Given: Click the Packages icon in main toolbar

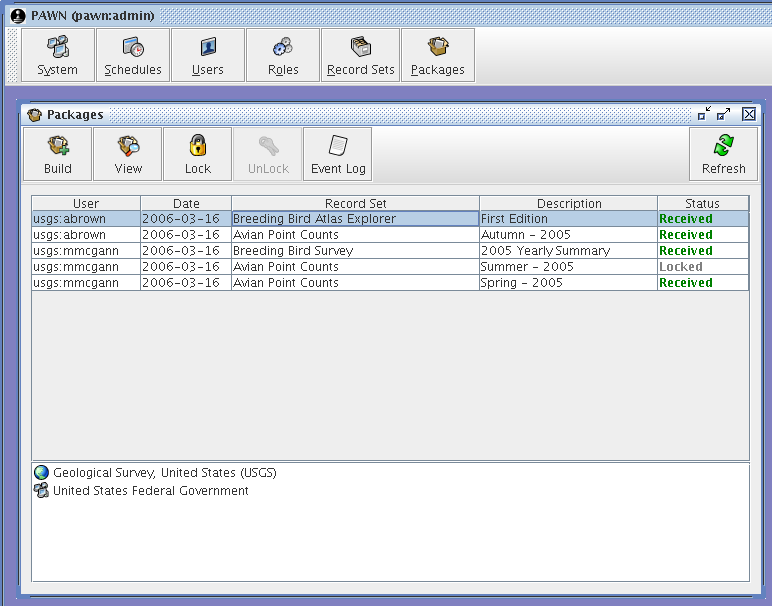Looking at the screenshot, I should tap(438, 55).
